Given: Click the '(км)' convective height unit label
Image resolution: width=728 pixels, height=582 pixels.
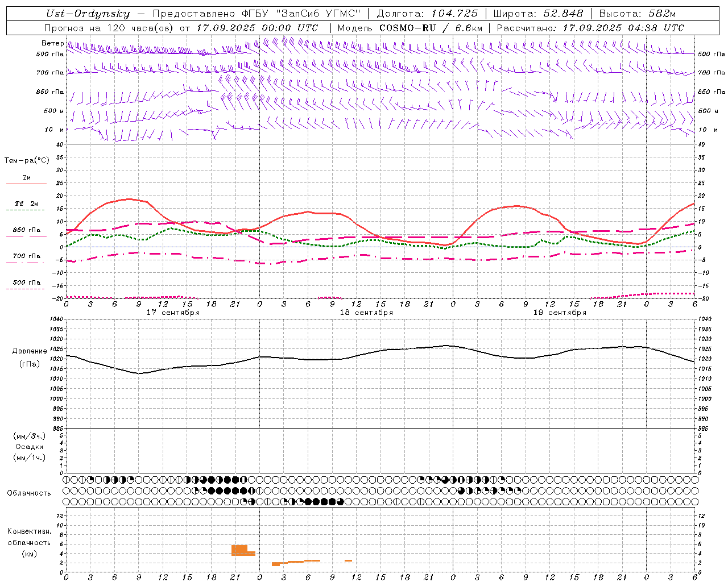Looking at the screenshot, I should coord(29,554).
